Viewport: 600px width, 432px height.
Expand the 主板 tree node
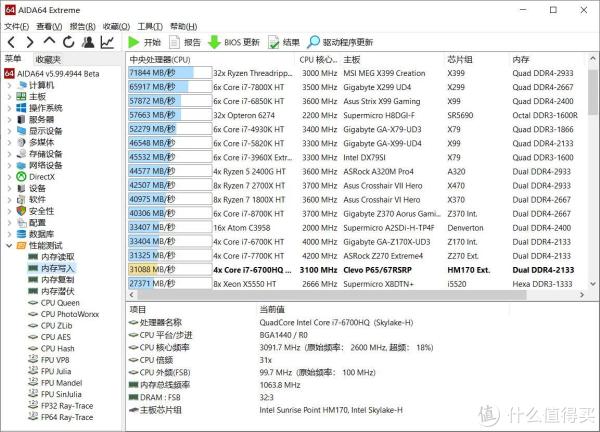pyautogui.click(x=10, y=97)
